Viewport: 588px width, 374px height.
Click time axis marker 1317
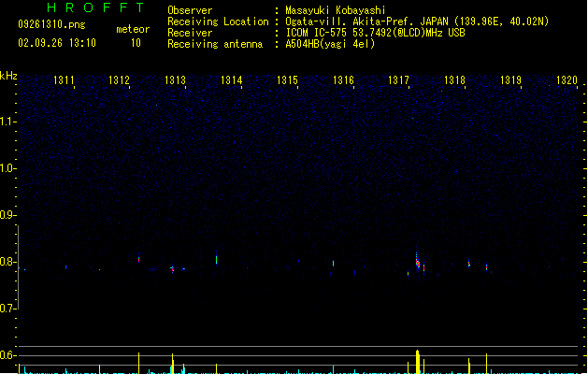398,80
